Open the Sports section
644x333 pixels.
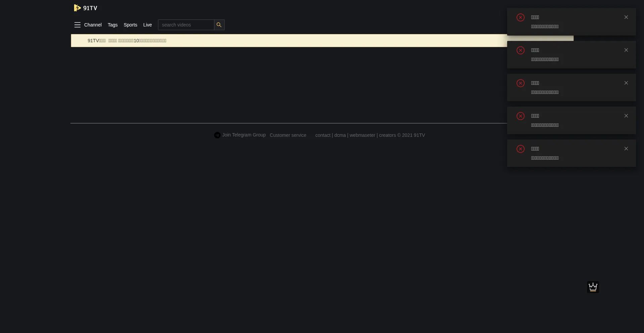coord(130,25)
